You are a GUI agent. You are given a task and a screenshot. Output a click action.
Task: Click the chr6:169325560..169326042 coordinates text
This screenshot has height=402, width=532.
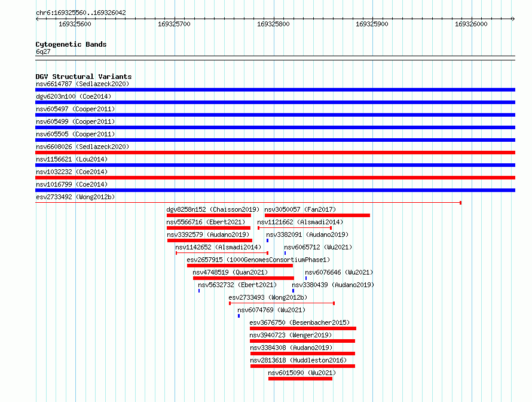pyautogui.click(x=81, y=13)
